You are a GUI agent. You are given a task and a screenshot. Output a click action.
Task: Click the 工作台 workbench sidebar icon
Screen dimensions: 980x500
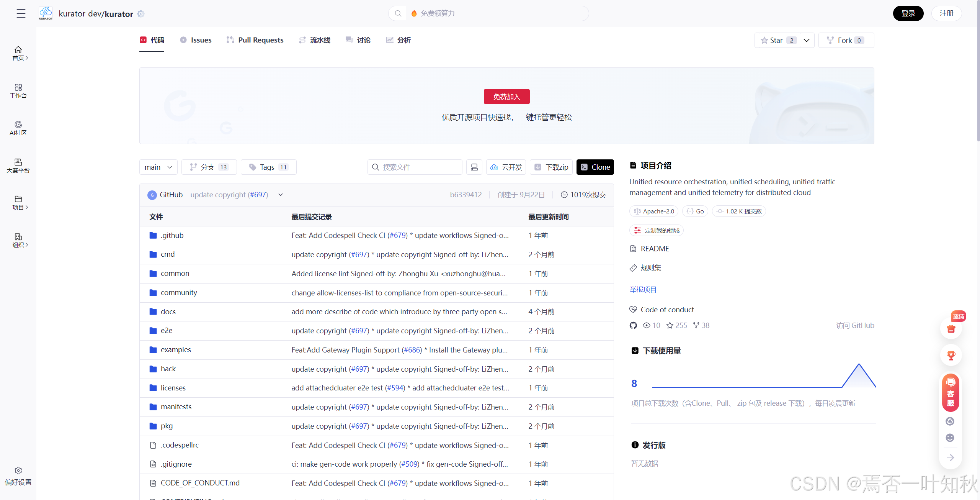point(18,91)
